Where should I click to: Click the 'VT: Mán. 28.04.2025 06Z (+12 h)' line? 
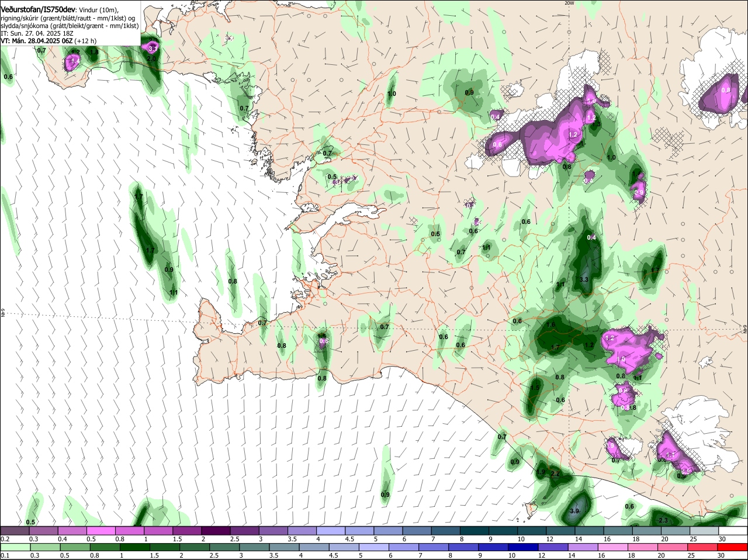click(x=49, y=41)
